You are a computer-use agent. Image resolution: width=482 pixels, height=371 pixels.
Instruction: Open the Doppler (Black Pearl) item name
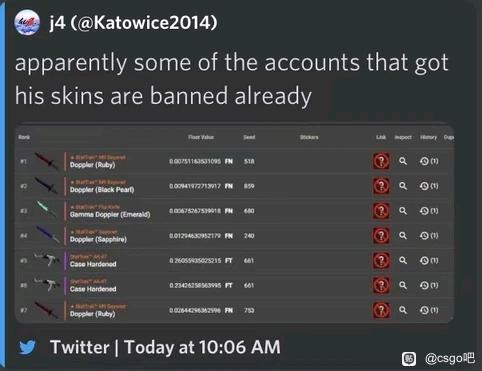pyautogui.click(x=102, y=190)
